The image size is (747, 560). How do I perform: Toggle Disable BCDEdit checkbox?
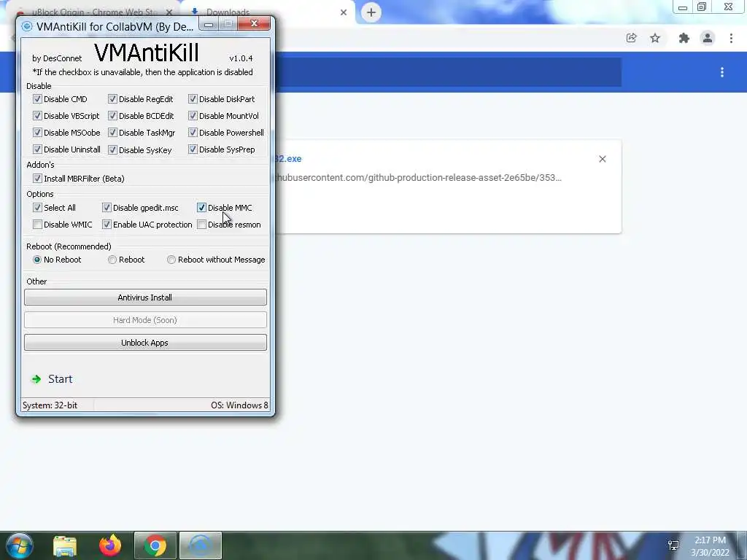[x=112, y=116]
